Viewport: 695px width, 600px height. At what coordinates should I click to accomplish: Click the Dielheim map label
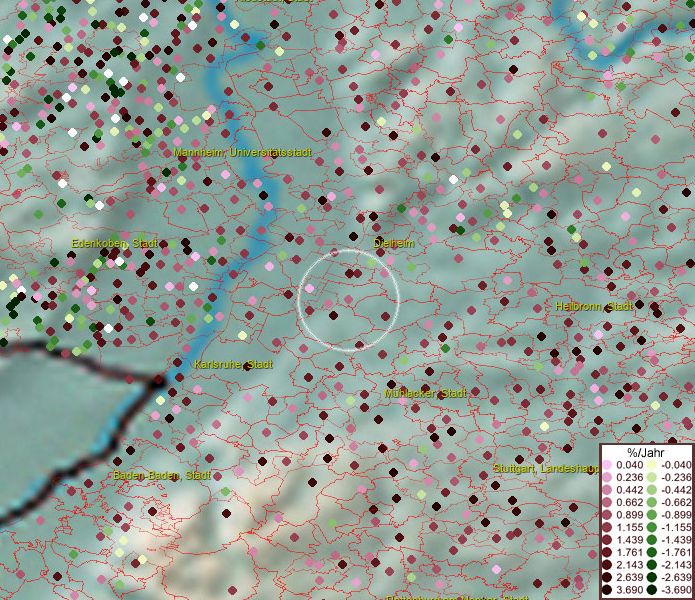tap(394, 243)
